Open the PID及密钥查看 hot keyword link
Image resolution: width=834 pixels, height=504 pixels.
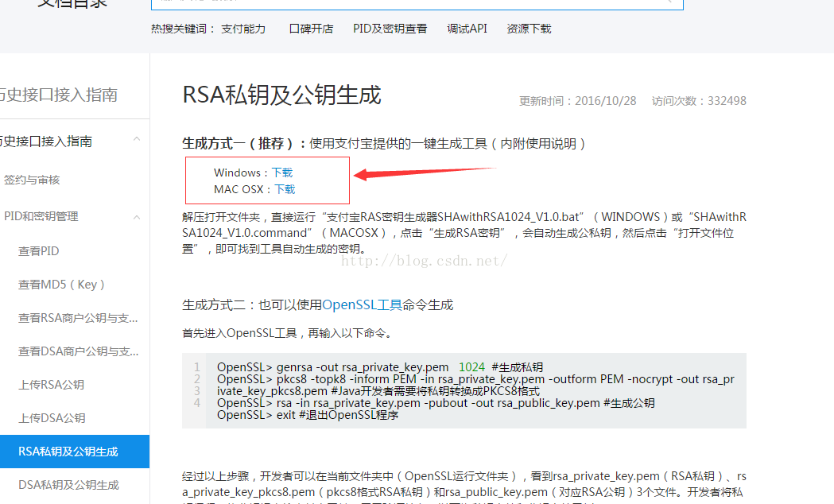(x=390, y=28)
